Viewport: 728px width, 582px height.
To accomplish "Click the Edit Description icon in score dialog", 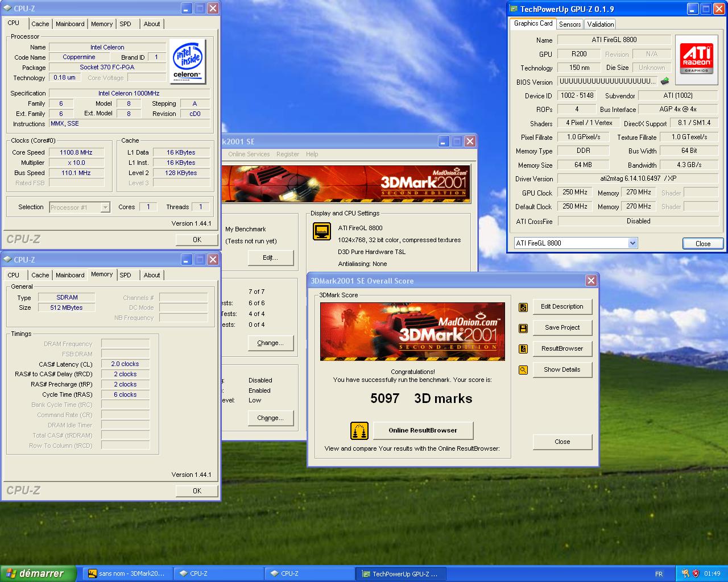I will [523, 307].
